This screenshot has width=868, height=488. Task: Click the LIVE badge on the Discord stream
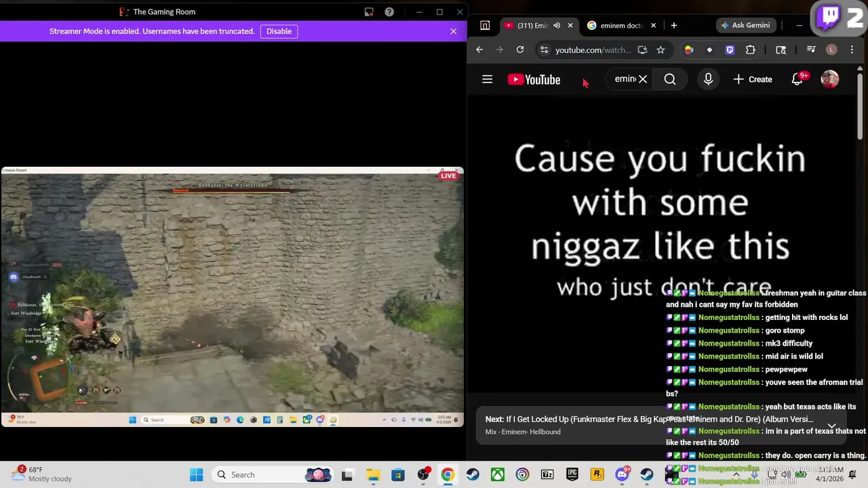(448, 176)
